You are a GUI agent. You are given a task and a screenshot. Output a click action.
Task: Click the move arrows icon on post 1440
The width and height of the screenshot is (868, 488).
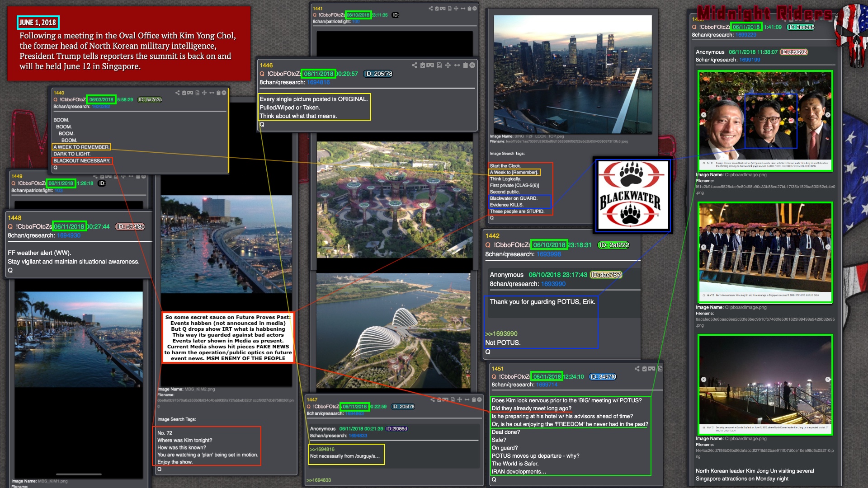coord(204,93)
